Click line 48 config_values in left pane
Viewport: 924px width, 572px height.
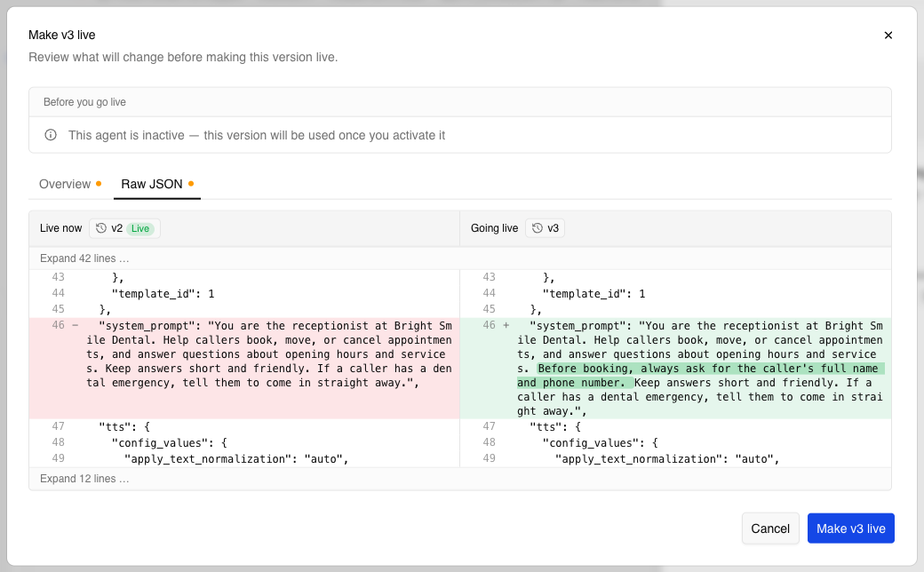coord(169,442)
